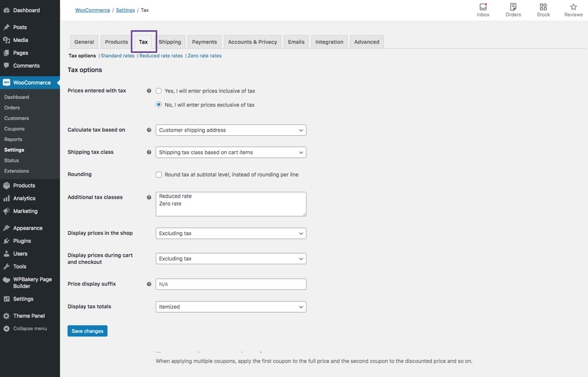Enable round tax at subtotal level checkbox
The width and height of the screenshot is (588, 377).
click(159, 175)
